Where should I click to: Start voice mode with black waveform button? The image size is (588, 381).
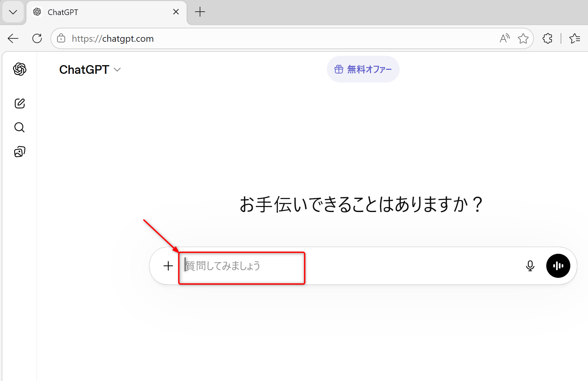pyautogui.click(x=558, y=266)
